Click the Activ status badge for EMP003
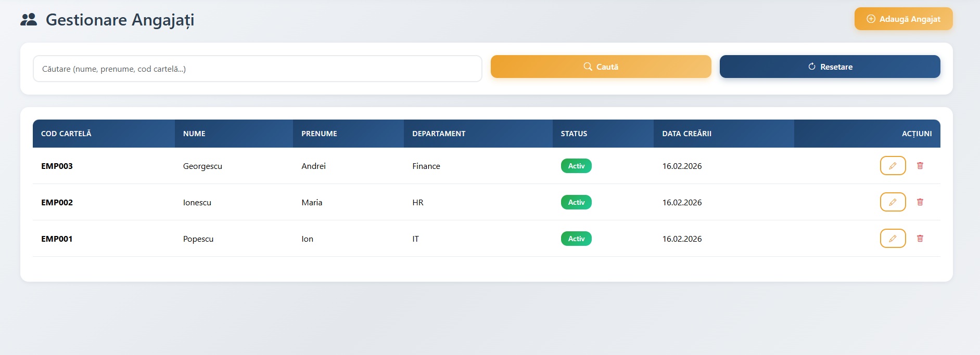Image resolution: width=980 pixels, height=355 pixels. [x=576, y=166]
